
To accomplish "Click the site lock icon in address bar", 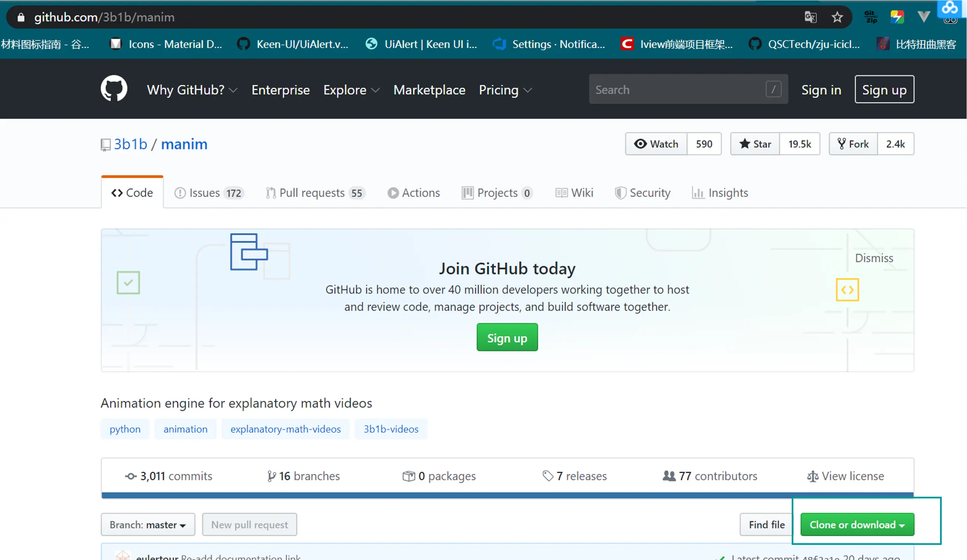I will (x=21, y=17).
